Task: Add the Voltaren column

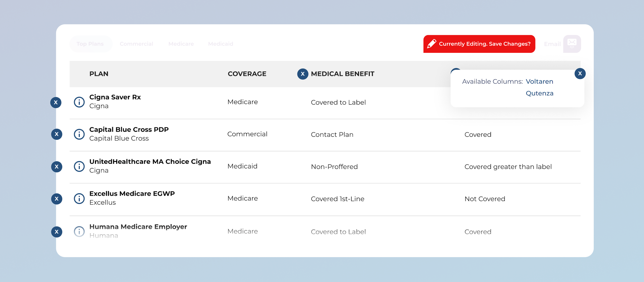Action: pos(539,81)
